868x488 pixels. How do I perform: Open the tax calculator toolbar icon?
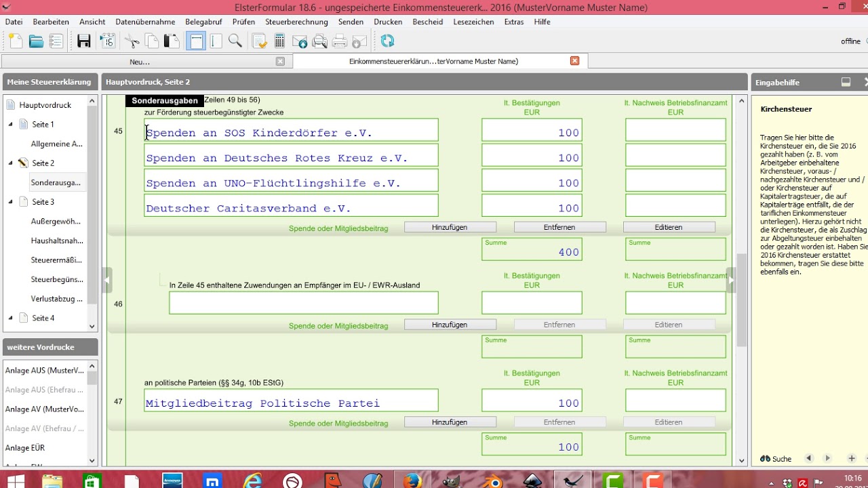[x=279, y=41]
